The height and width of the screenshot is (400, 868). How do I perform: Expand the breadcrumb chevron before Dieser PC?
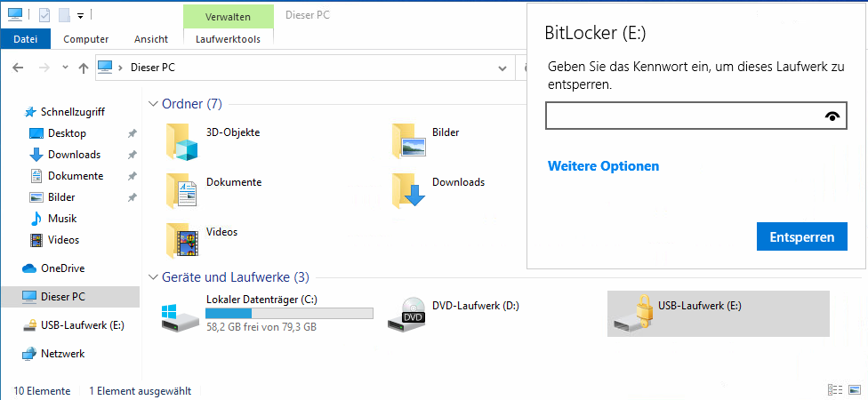[121, 68]
